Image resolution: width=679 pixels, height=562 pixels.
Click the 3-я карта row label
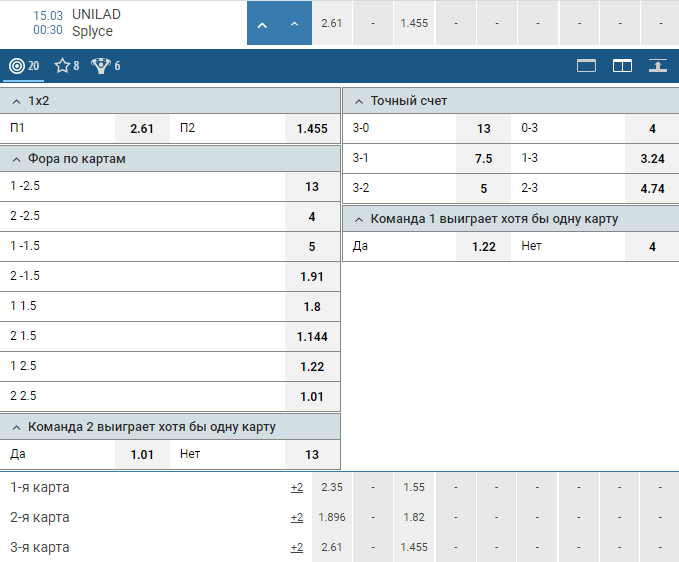pyautogui.click(x=39, y=547)
